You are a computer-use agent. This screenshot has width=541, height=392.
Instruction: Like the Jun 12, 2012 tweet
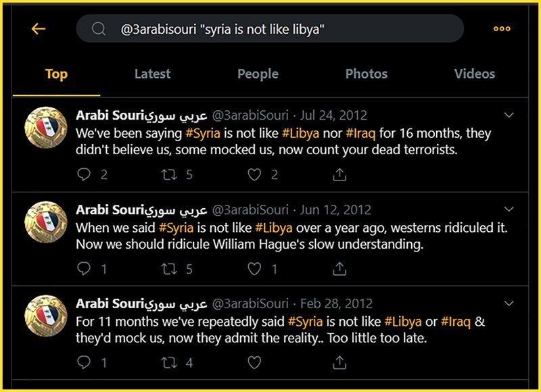pyautogui.click(x=254, y=269)
